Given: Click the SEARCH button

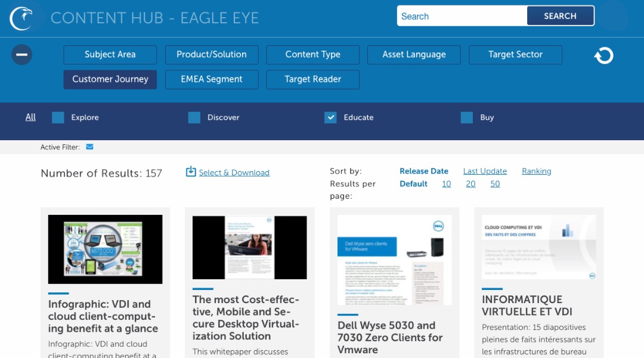Looking at the screenshot, I should pyautogui.click(x=560, y=16).
